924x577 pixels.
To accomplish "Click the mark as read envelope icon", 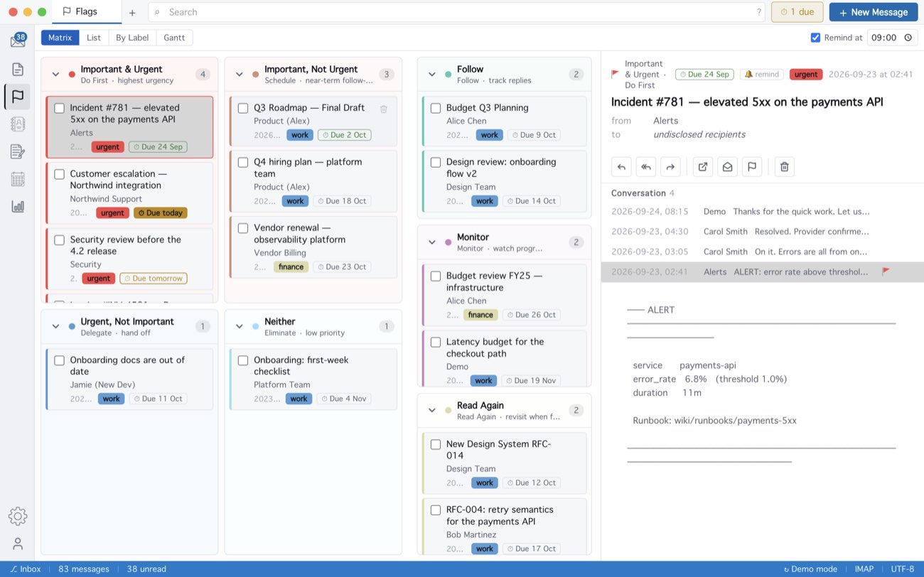I will 727,167.
